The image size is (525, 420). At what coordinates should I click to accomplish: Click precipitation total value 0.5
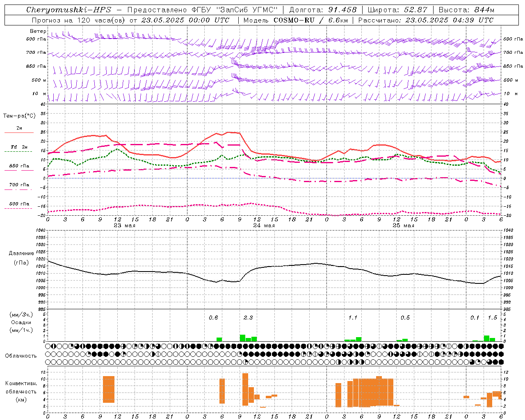405,318
